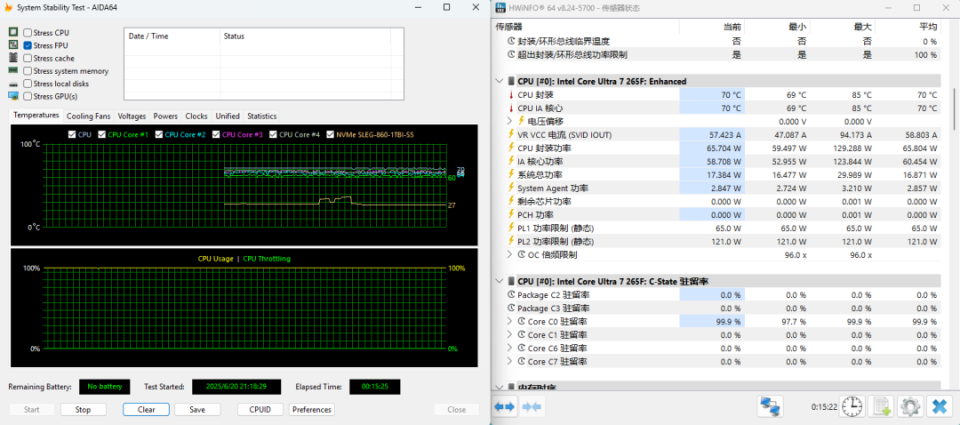
Task: Open CPUID from AIDA64
Action: 261,410
